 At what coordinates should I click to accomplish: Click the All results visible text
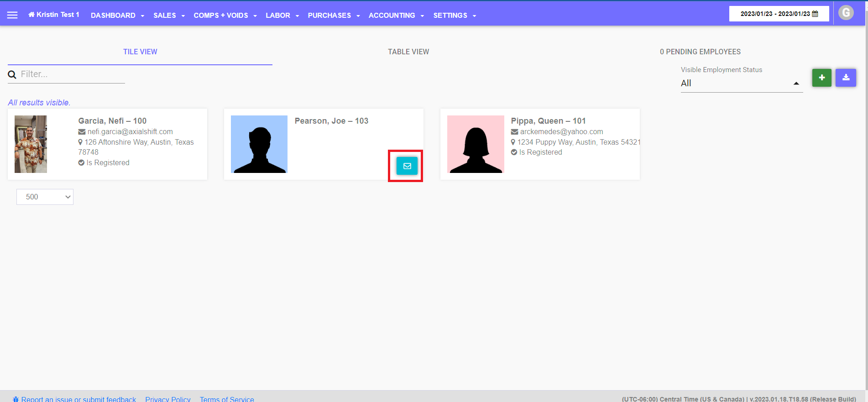[x=39, y=103]
